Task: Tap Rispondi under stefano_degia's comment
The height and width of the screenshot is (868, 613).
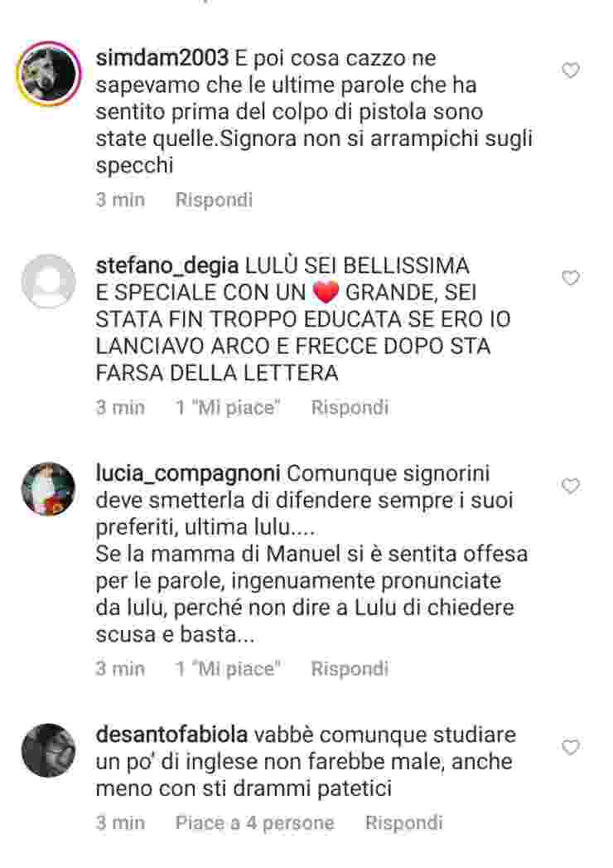Action: point(350,407)
